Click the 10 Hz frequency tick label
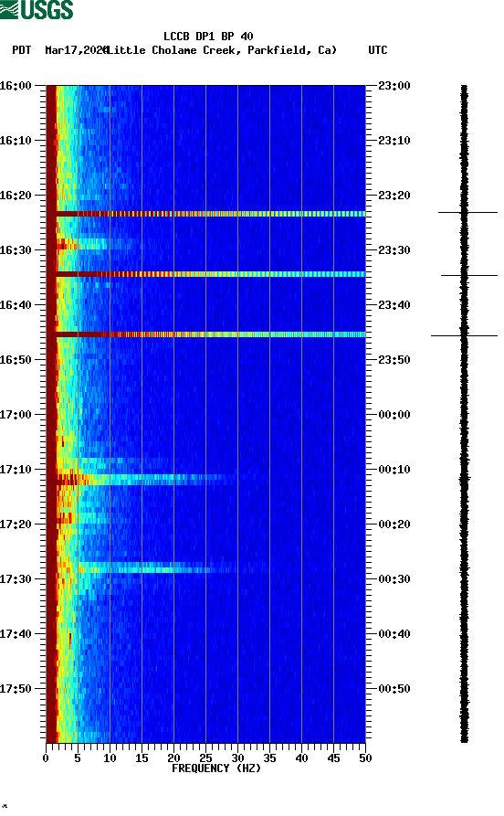The width and height of the screenshot is (504, 816). click(x=110, y=758)
